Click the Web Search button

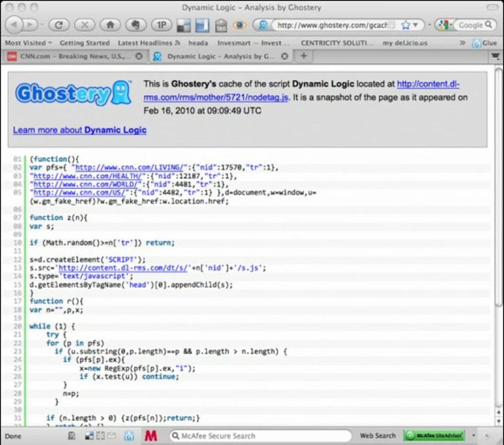(377, 436)
